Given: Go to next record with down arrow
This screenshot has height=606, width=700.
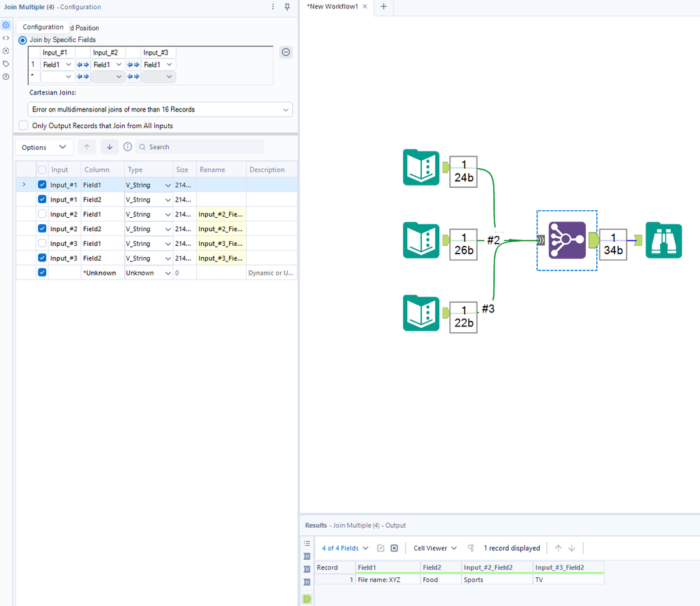Looking at the screenshot, I should [572, 548].
